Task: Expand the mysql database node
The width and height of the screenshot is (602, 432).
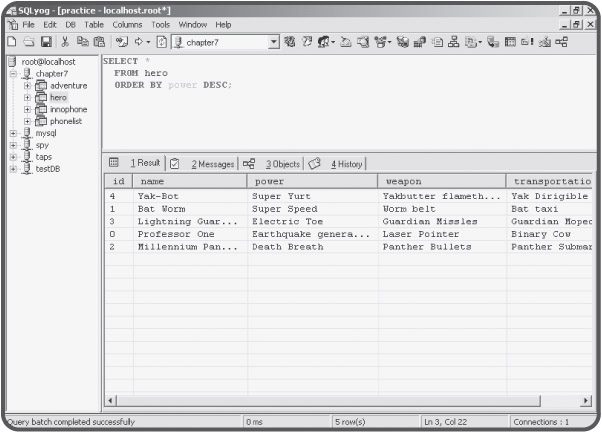Action: tap(13, 133)
